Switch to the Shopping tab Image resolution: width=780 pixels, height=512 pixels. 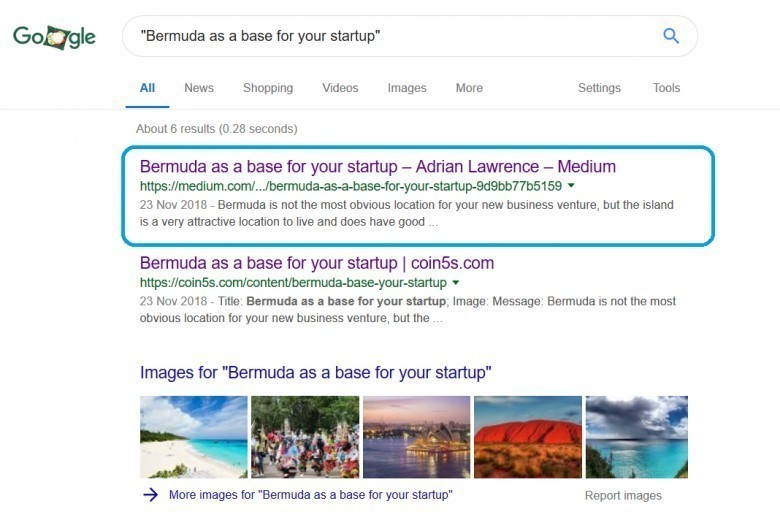pos(268,88)
